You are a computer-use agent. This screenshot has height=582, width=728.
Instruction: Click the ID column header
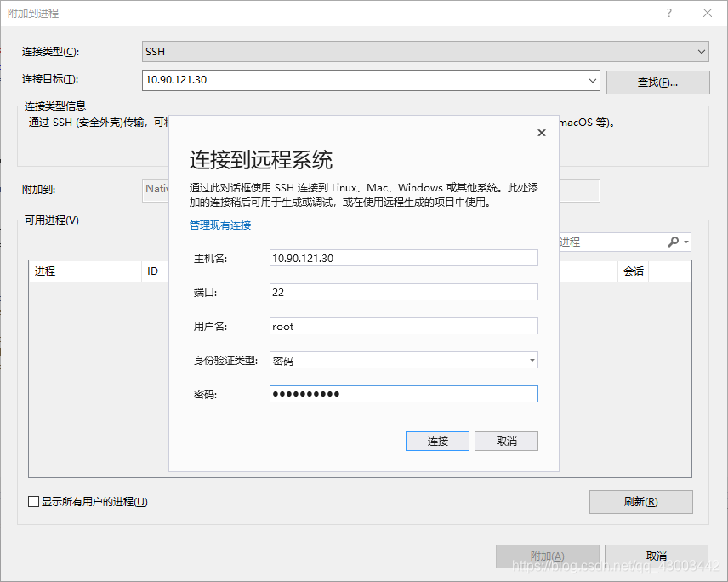pos(154,271)
